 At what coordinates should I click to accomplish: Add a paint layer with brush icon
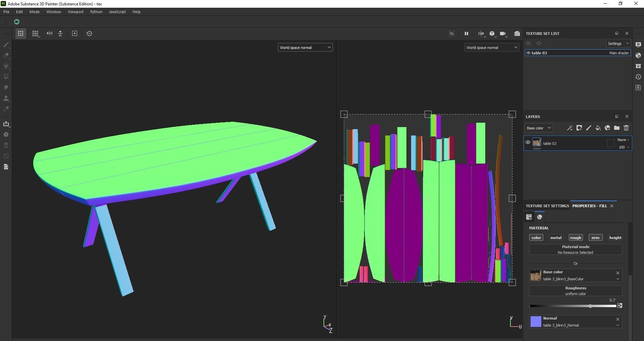[x=589, y=128]
